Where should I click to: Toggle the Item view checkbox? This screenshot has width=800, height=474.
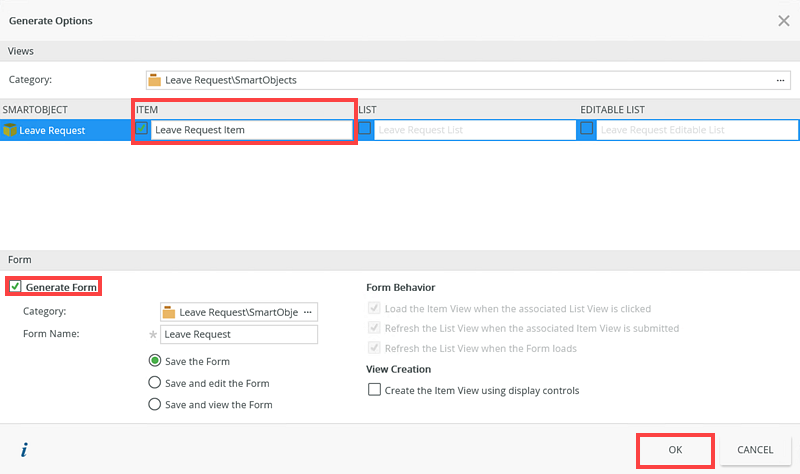143,129
